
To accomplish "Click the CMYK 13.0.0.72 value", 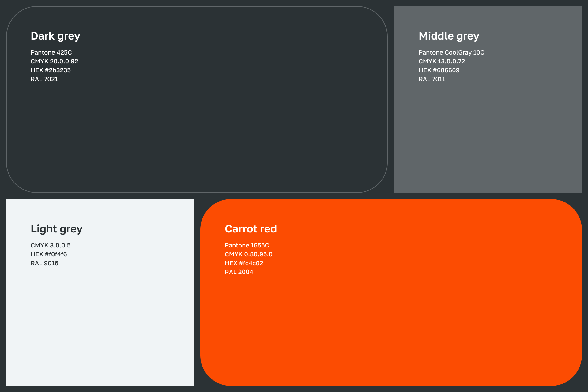I will coord(442,61).
